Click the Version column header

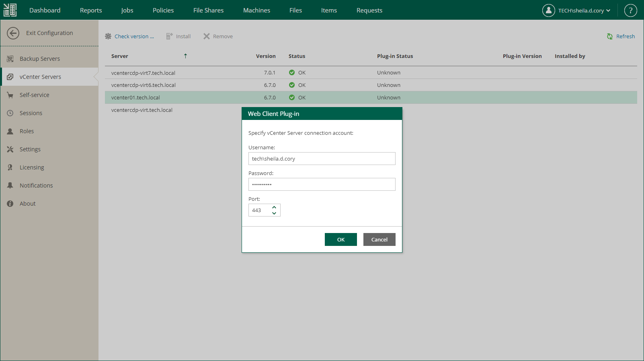tap(266, 56)
